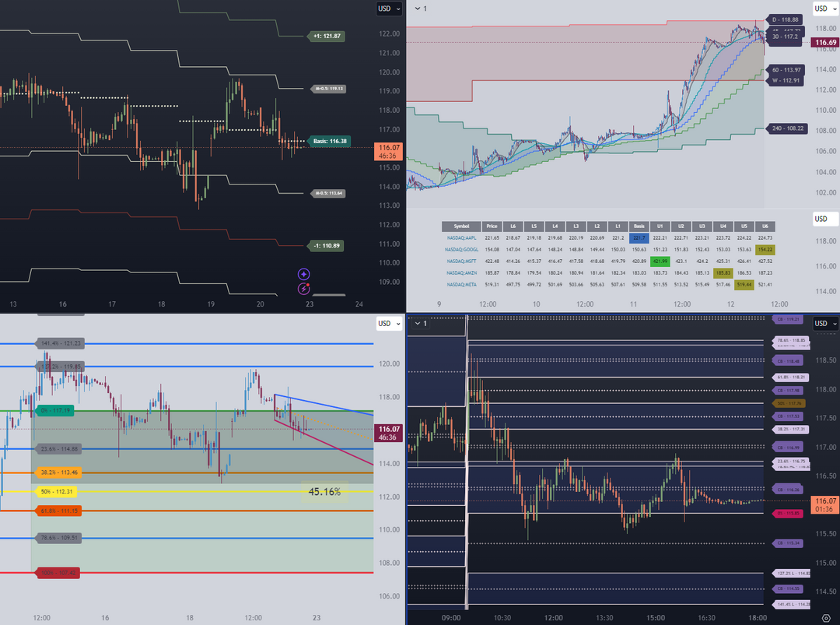Click the purple four-point star icon
This screenshot has height=625, width=840.
tap(304, 275)
